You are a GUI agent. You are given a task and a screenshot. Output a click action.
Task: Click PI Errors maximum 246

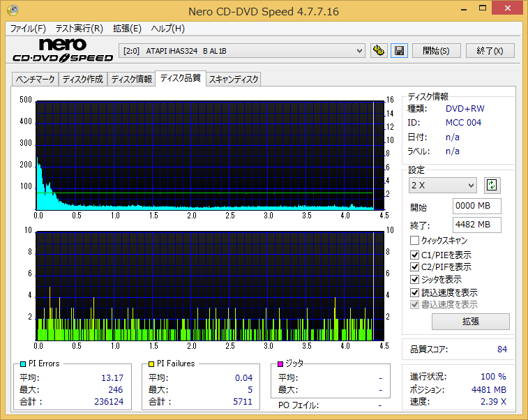[x=116, y=390]
